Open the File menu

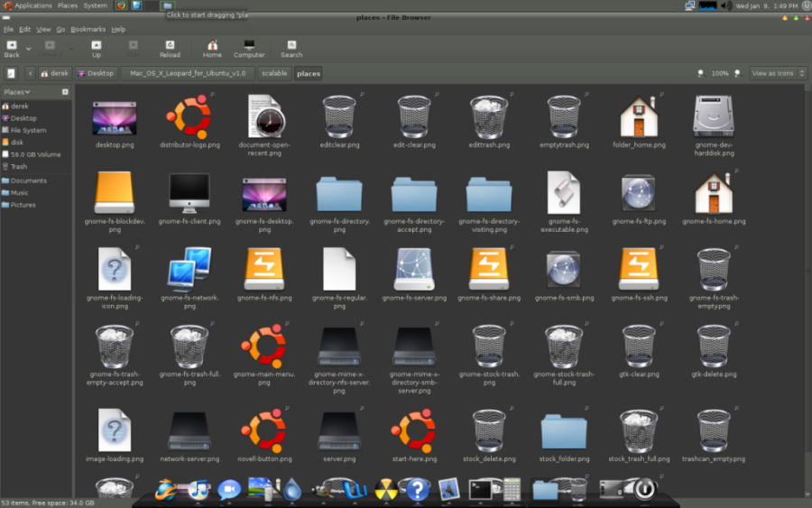(8, 30)
